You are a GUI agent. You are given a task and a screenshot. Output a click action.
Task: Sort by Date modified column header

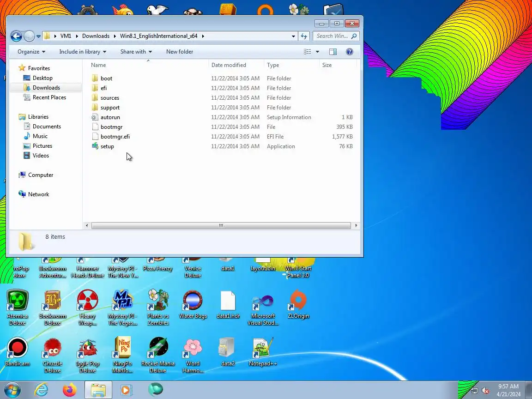coord(229,65)
